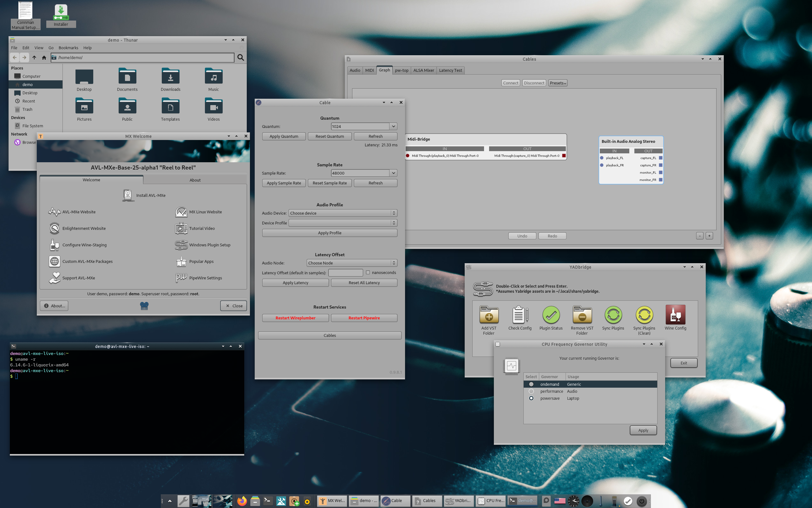Click the playback_FL input port dot
This screenshot has width=812, height=508.
602,158
